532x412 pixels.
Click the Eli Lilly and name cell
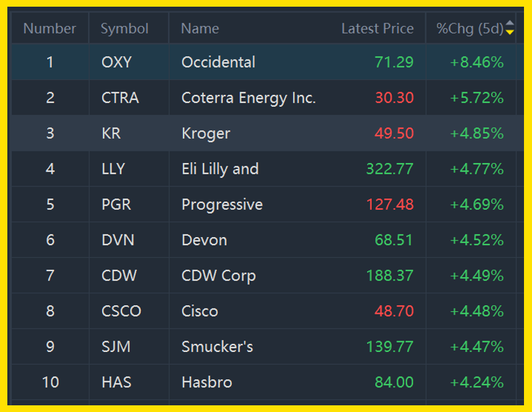(x=220, y=169)
